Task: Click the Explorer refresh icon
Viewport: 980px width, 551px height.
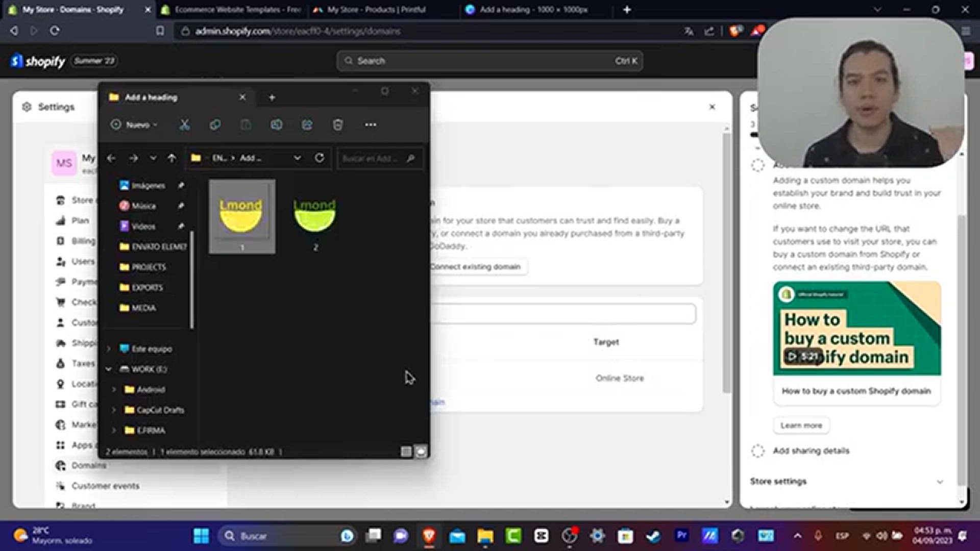Action: click(320, 158)
